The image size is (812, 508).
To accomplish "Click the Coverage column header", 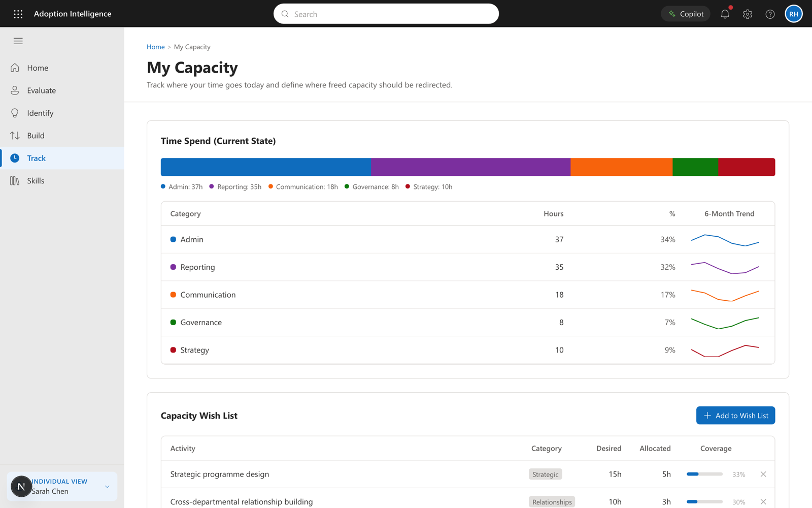I will coord(716,449).
